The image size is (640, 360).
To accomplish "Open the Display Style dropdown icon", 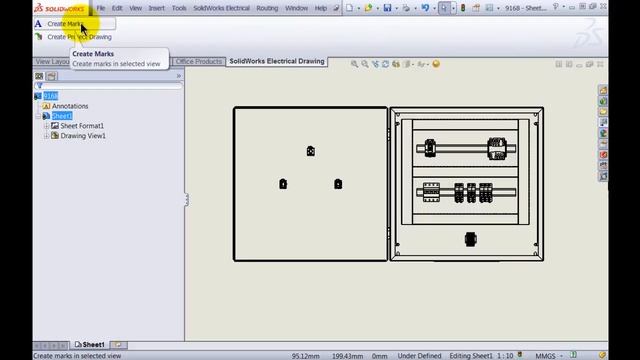I will 407,64.
